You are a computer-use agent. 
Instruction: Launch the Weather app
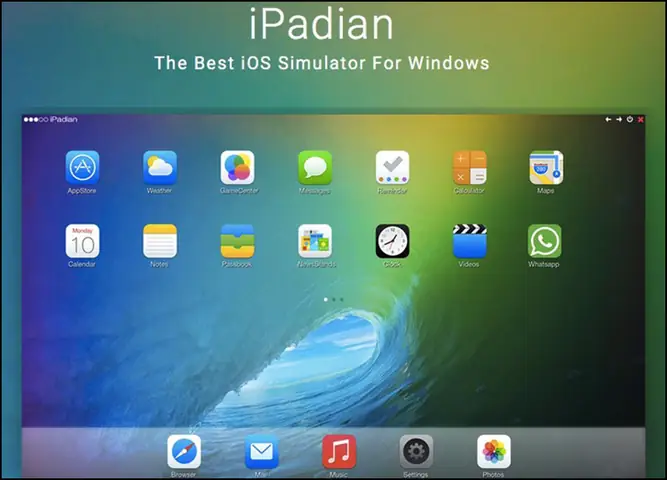(x=160, y=167)
